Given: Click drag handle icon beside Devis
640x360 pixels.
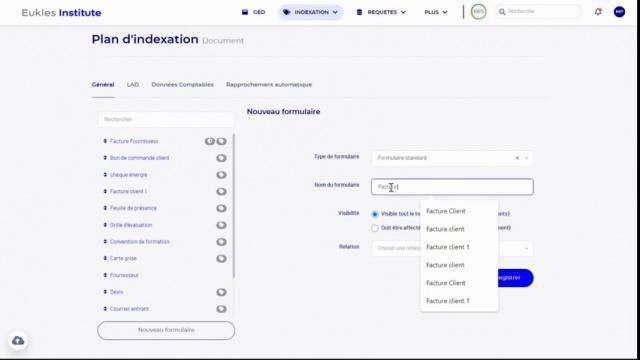Looking at the screenshot, I should tap(105, 292).
